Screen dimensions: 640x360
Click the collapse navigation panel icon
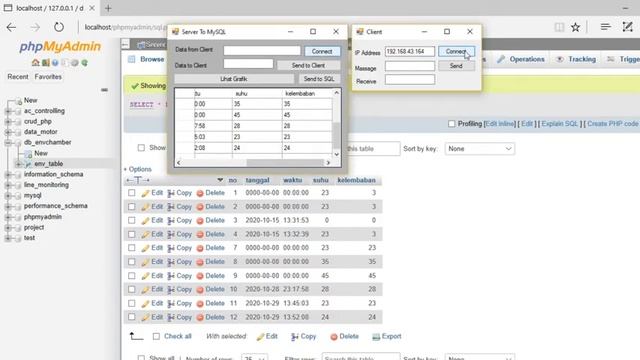click(104, 90)
